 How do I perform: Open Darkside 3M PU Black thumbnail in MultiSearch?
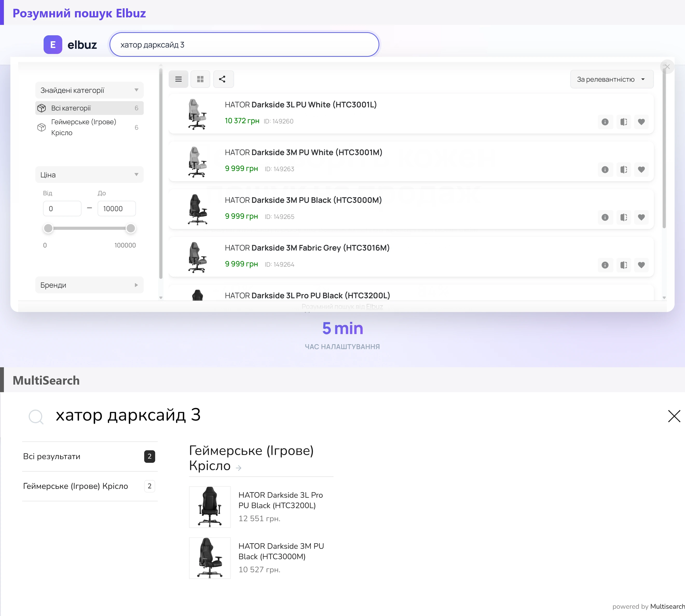pyautogui.click(x=210, y=558)
